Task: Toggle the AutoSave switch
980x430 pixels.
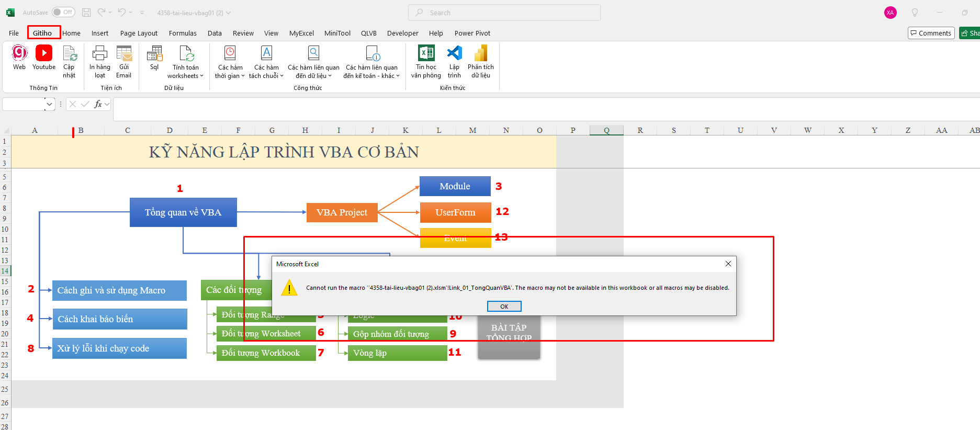Action: point(63,12)
